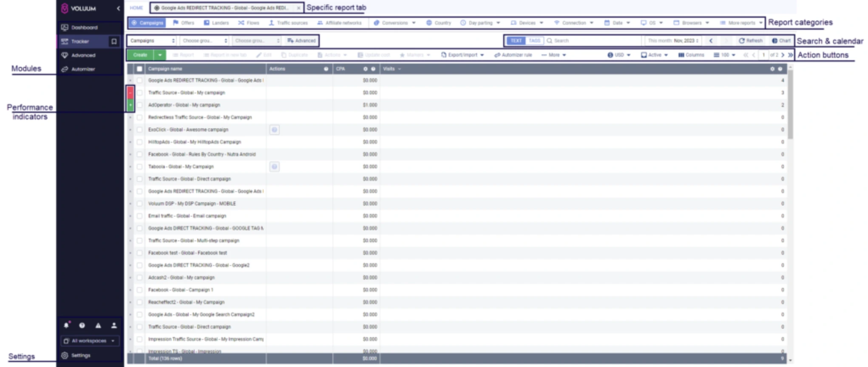The width and height of the screenshot is (868, 367).
Task: Open the Traffic sources report category
Action: click(288, 23)
